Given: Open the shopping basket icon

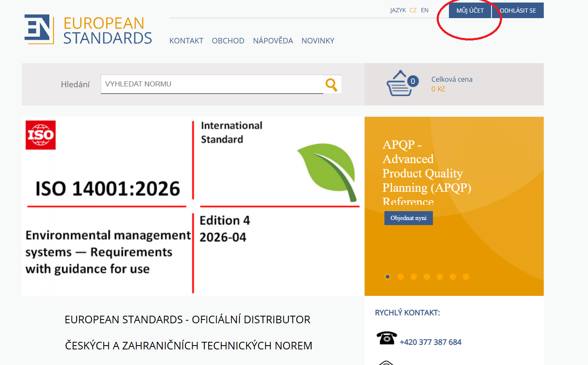Looking at the screenshot, I should click(401, 84).
